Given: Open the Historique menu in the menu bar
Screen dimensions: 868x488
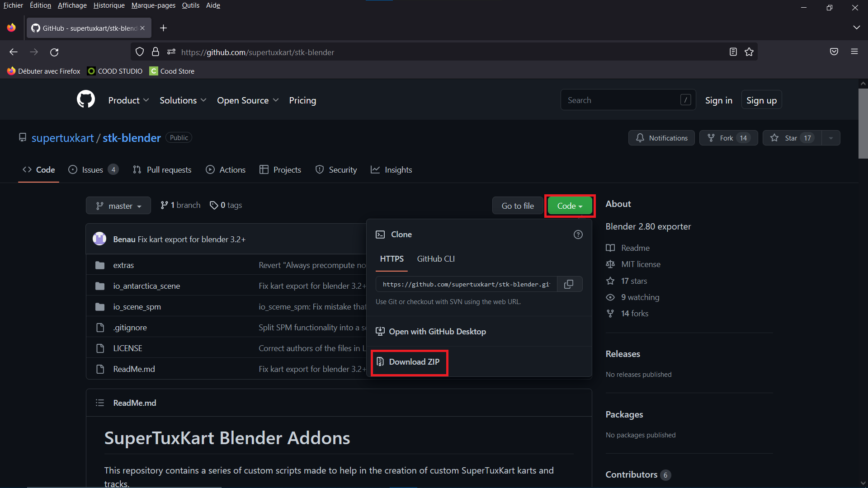Looking at the screenshot, I should click(109, 5).
